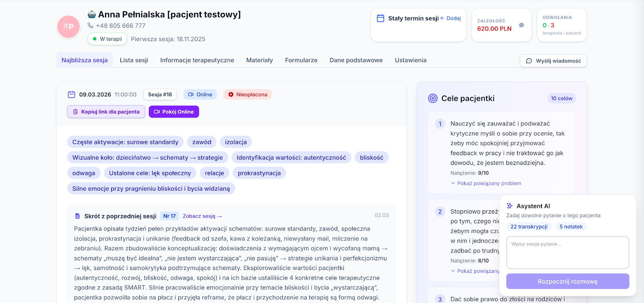The image size is (644, 303).
Task: Open the 22 transkrypcji chip
Action: (529, 227)
